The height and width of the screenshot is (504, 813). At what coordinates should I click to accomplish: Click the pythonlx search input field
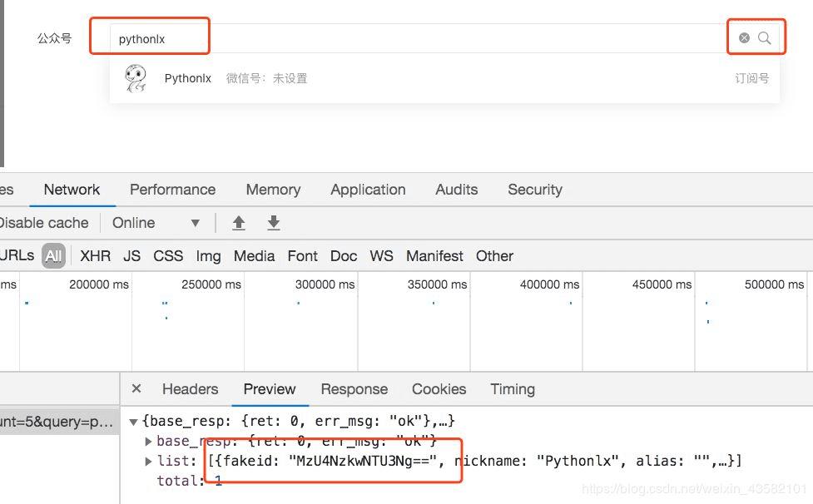[x=416, y=38]
